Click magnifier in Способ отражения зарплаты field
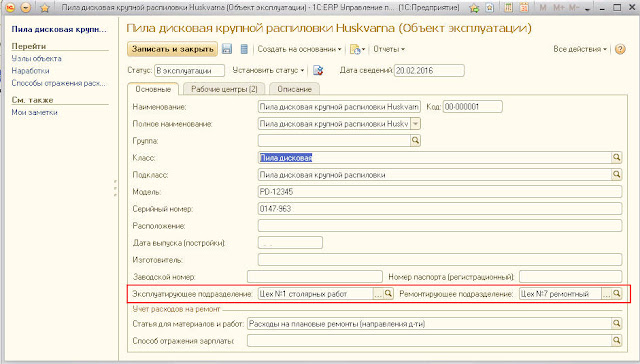 tap(616, 341)
